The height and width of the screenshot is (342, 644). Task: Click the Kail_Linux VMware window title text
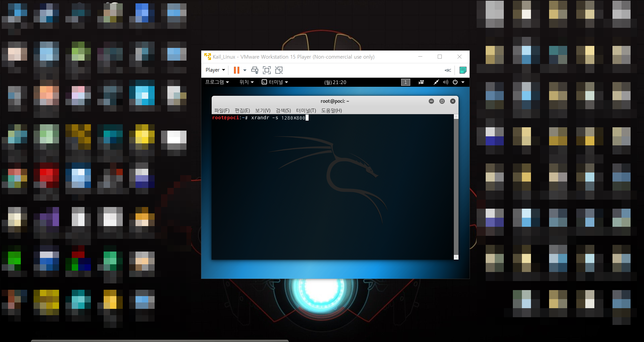[293, 57]
